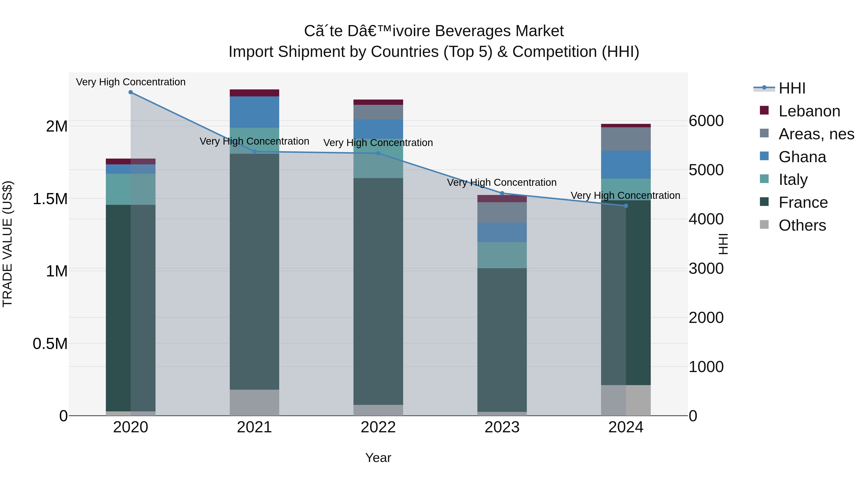Click the 2023 Very High Concentration annotation
The height and width of the screenshot is (488, 868).
502,182
